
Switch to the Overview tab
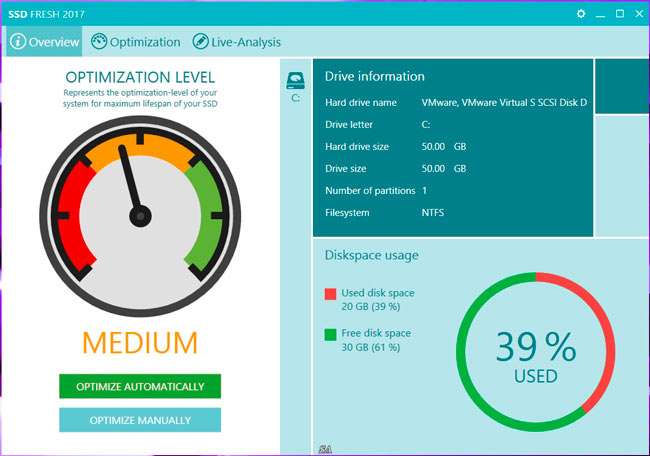pyautogui.click(x=44, y=42)
